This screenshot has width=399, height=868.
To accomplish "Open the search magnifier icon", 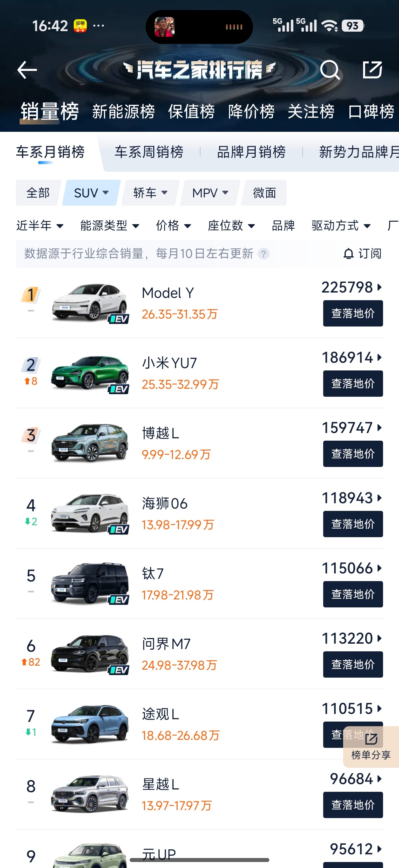I will (330, 70).
